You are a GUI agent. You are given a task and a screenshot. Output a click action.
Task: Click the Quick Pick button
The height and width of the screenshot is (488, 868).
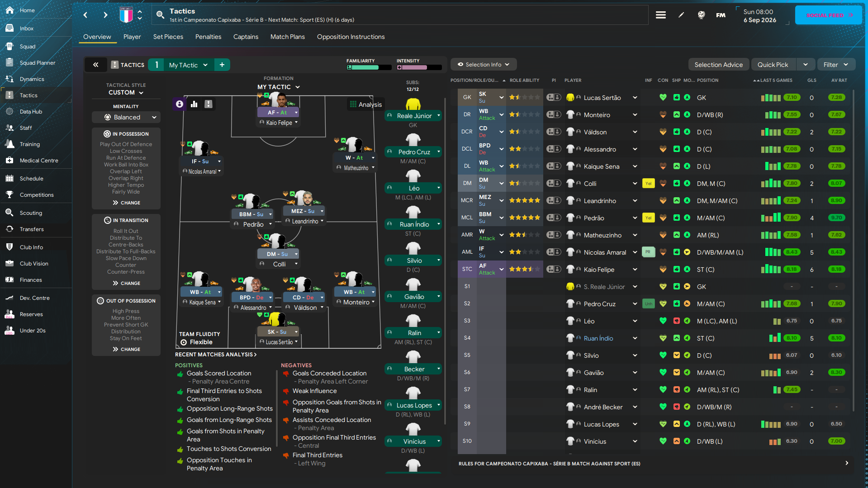coord(773,65)
